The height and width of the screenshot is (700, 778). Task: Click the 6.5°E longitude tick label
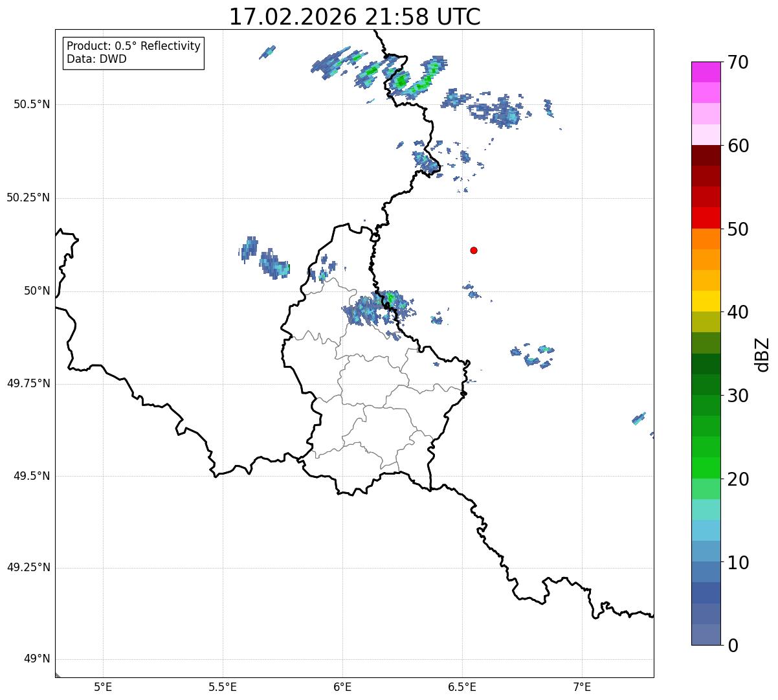point(462,686)
